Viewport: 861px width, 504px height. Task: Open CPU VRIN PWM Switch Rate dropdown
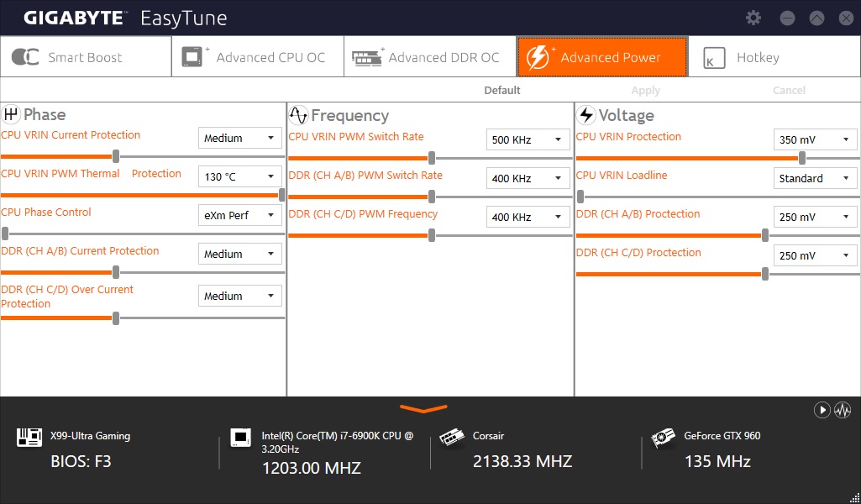(528, 139)
